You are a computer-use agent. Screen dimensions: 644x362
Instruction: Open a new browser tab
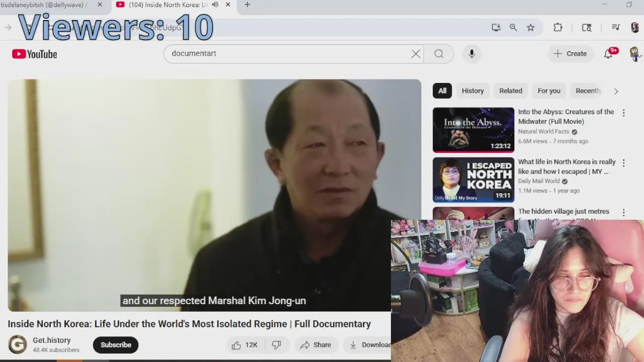coord(247,5)
